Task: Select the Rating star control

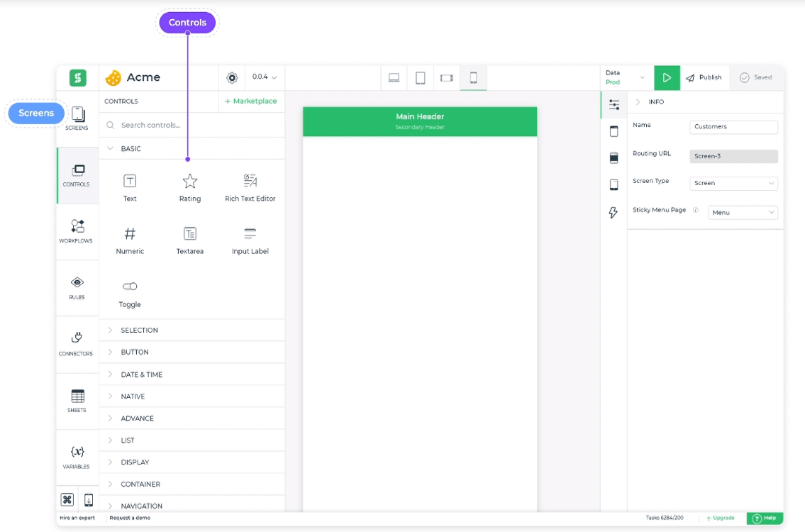Action: tap(190, 187)
